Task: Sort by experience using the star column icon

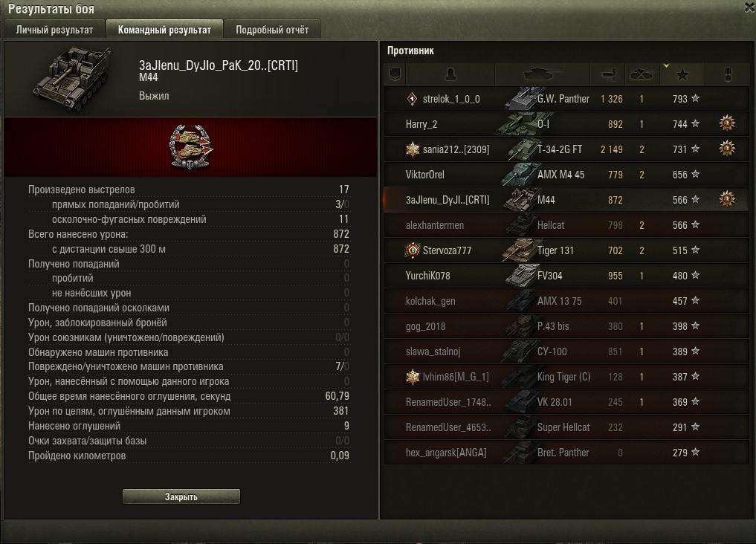Action: 682,74
